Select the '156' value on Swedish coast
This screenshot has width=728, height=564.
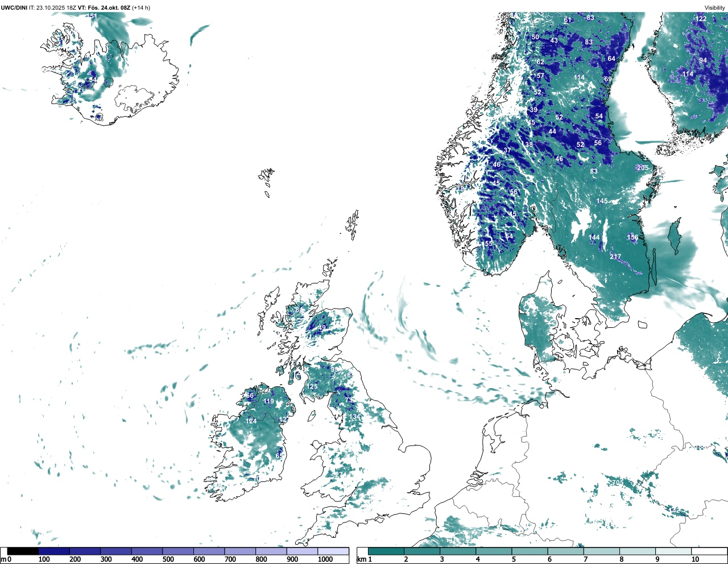click(x=632, y=237)
